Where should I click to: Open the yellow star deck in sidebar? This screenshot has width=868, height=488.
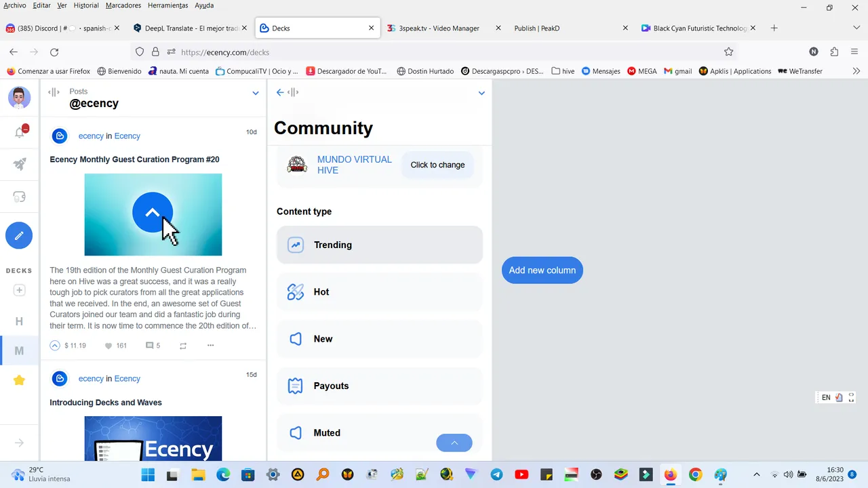(19, 380)
